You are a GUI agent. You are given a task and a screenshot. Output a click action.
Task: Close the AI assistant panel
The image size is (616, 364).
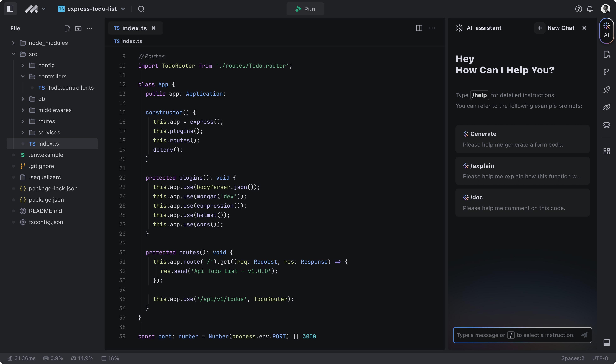584,28
